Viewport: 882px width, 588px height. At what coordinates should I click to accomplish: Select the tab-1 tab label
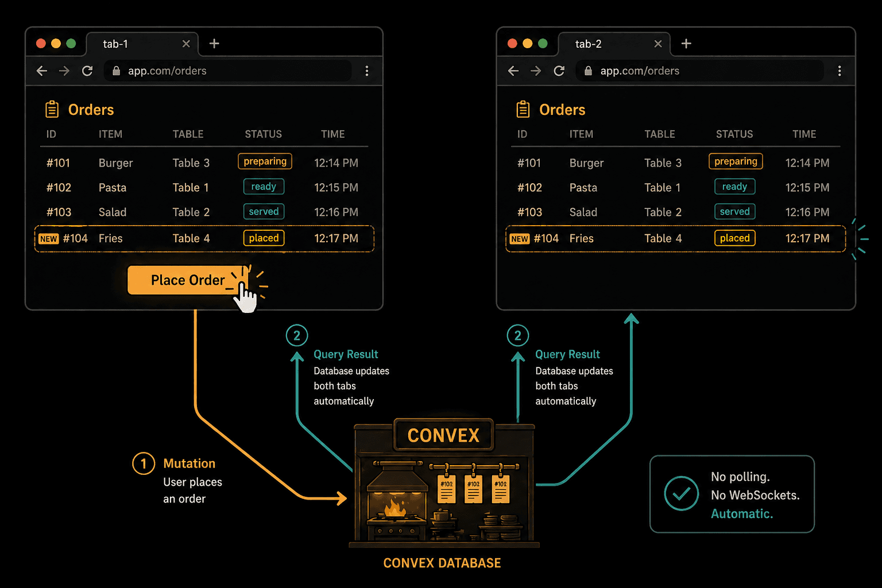[x=115, y=44]
